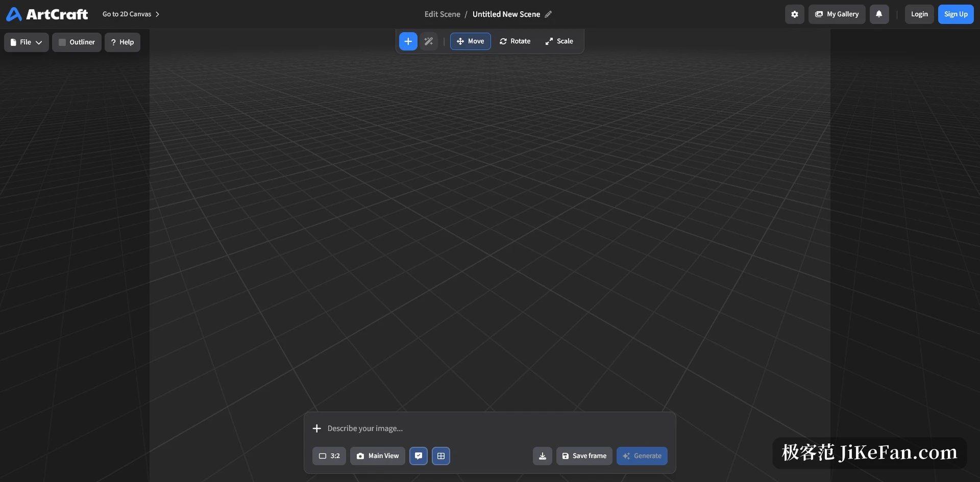Go to 2D Canvas
The width and height of the screenshot is (980, 482).
pos(131,14)
